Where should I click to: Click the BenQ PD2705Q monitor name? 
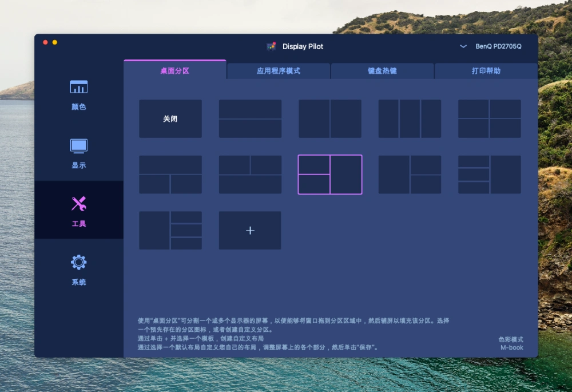[x=498, y=46]
